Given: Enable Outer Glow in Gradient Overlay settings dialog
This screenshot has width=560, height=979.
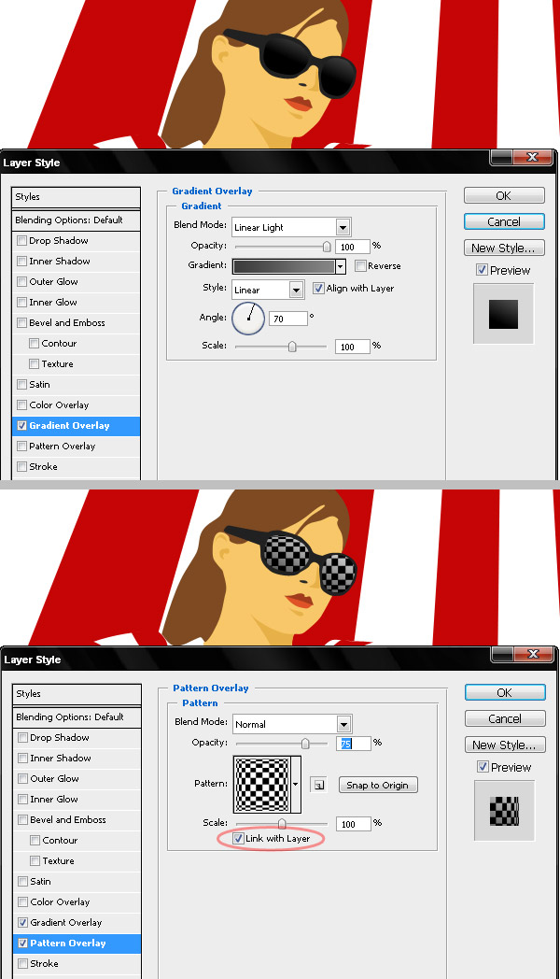Looking at the screenshot, I should 21,281.
